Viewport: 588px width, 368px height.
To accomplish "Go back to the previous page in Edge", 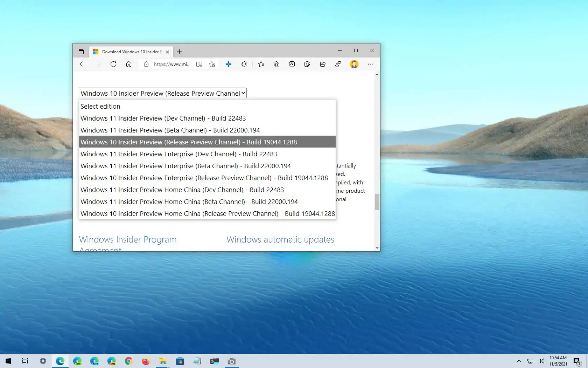I will point(83,64).
